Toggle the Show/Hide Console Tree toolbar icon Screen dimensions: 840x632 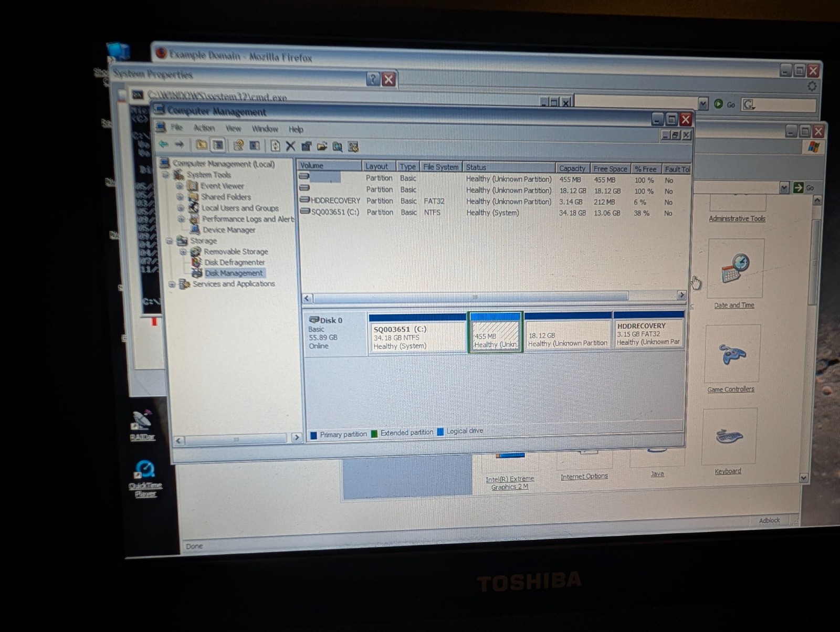coord(218,145)
